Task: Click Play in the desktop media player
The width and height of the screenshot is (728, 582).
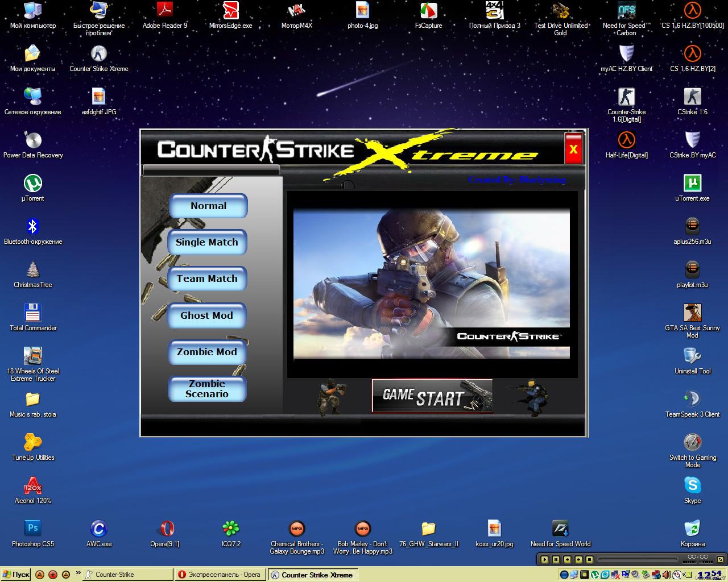Action: click(544, 559)
